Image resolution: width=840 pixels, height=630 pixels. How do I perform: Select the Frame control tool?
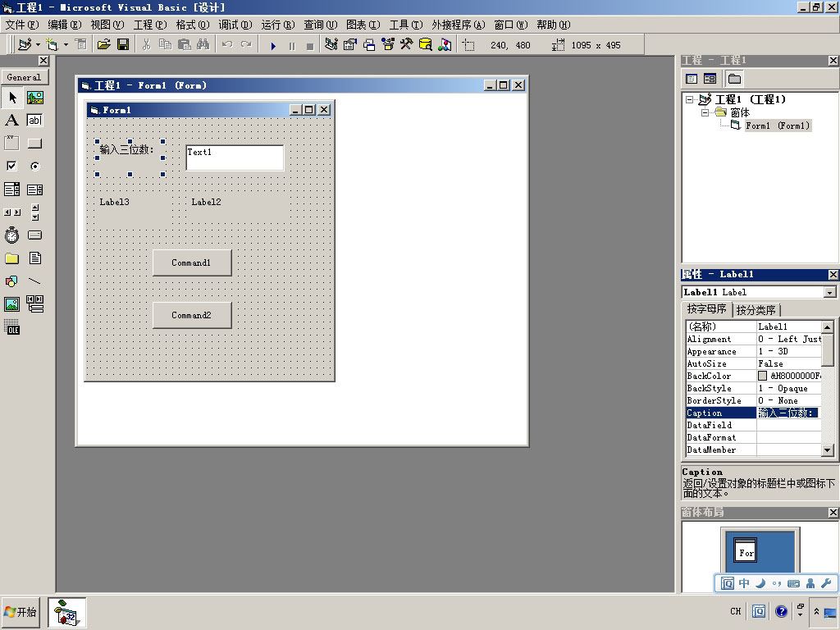click(x=11, y=143)
